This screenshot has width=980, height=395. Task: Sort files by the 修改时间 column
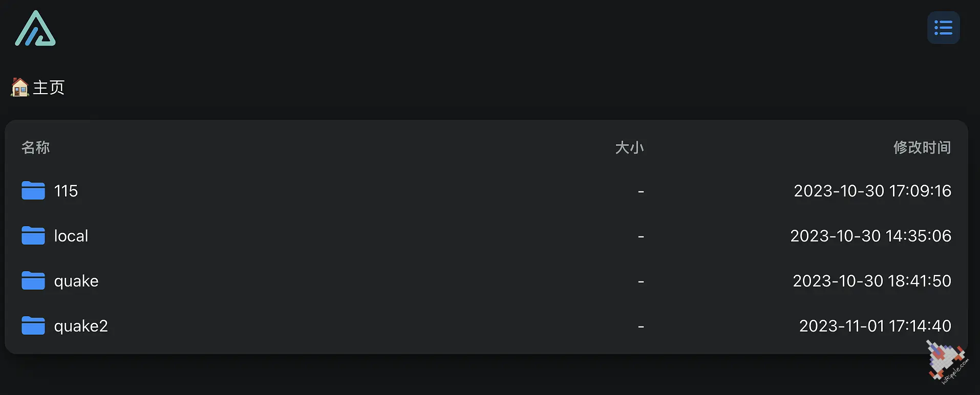pos(922,147)
